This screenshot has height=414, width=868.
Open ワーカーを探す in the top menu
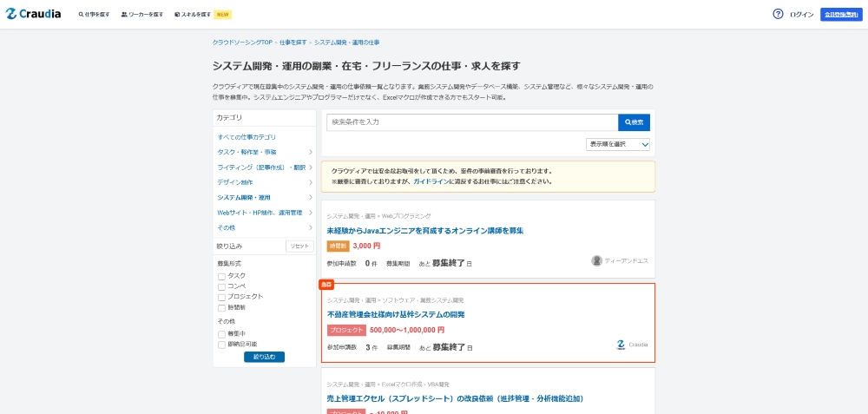click(142, 15)
